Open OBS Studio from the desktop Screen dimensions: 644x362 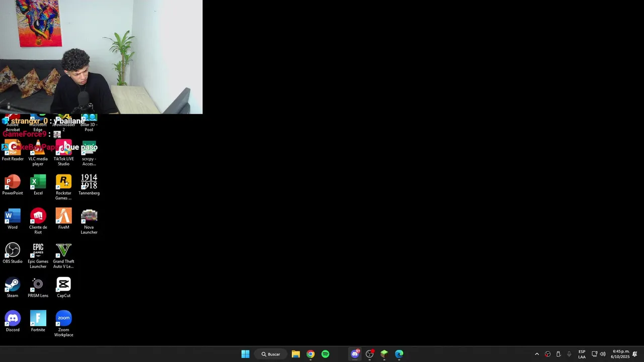(x=13, y=253)
